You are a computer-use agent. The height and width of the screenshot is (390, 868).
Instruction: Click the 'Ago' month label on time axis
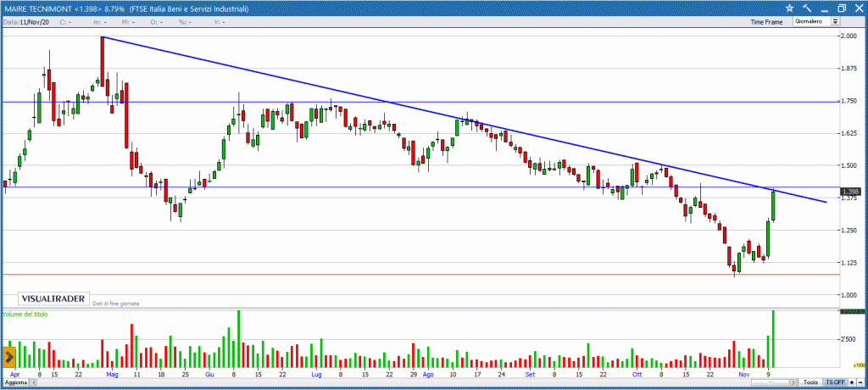pos(428,375)
